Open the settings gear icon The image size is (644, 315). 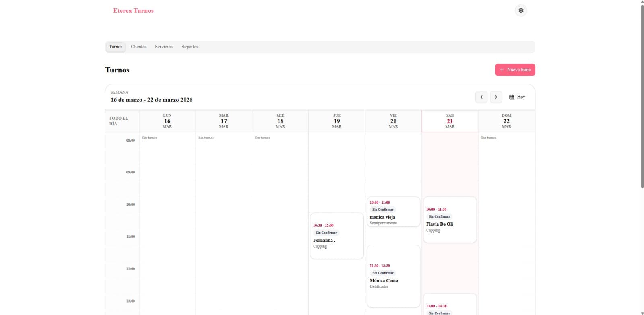coord(521,10)
